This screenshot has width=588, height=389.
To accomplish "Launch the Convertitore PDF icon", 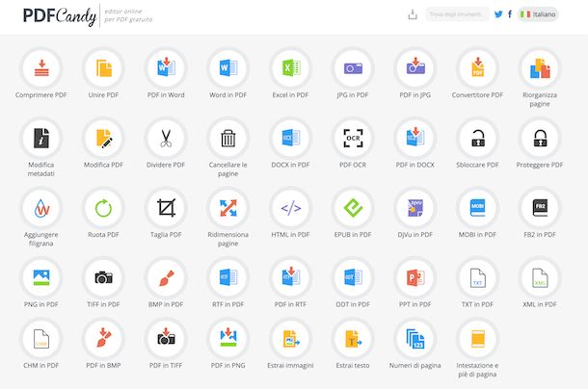I will 477,67.
